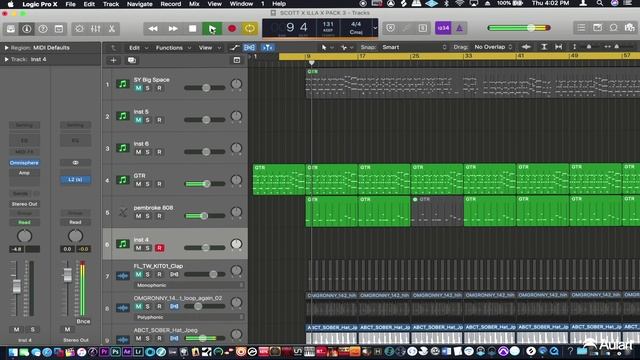
Task: Click the Bnce bounce button
Action: [x=83, y=321]
